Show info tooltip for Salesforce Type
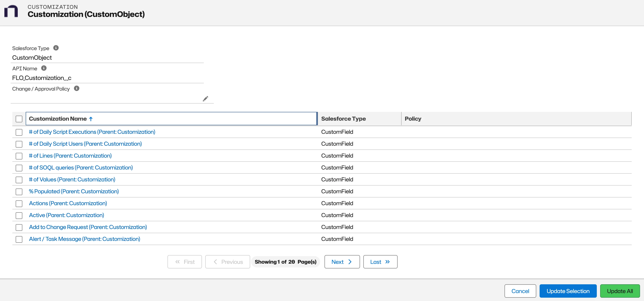Viewport: 644px width, 301px height. pos(56,48)
